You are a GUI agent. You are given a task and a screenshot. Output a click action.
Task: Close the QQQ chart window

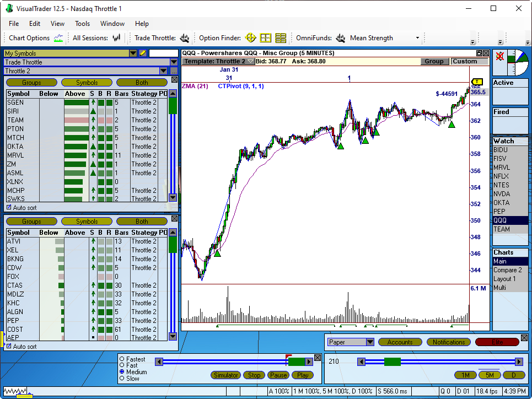click(486, 53)
